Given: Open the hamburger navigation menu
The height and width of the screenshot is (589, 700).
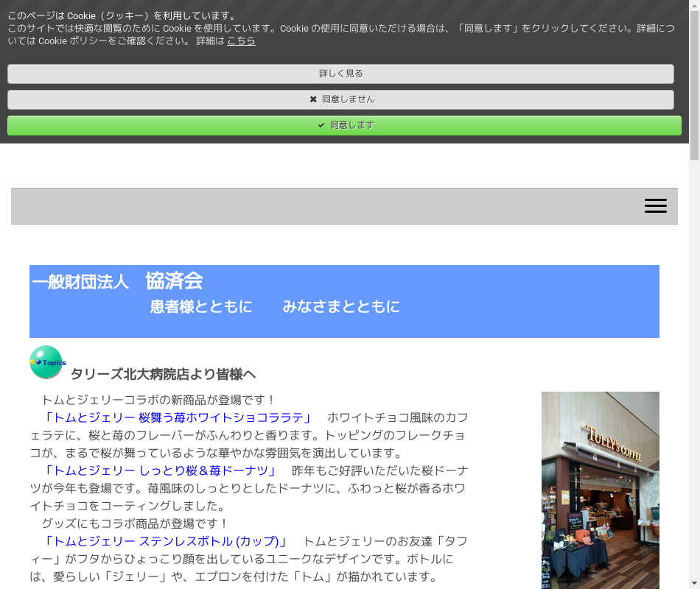Looking at the screenshot, I should coord(655,206).
